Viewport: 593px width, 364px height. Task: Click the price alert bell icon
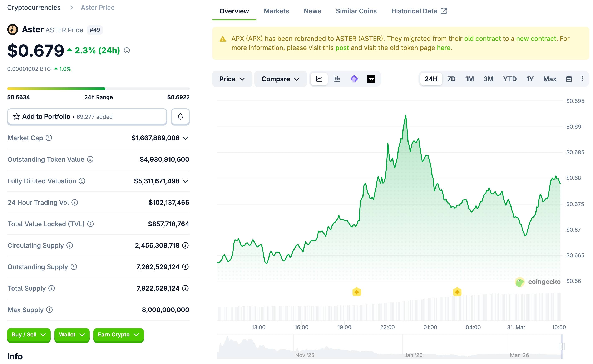pyautogui.click(x=180, y=116)
